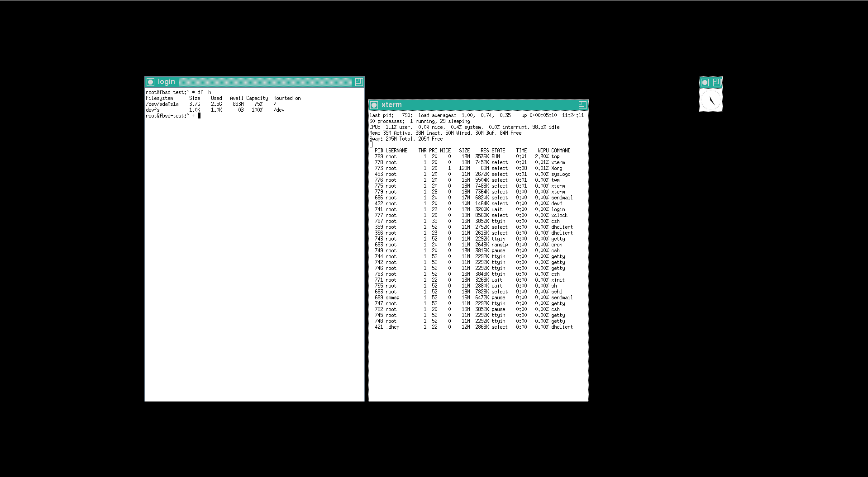The image size is (868, 477).
Task: Click the "login" window title text
Action: pos(166,82)
